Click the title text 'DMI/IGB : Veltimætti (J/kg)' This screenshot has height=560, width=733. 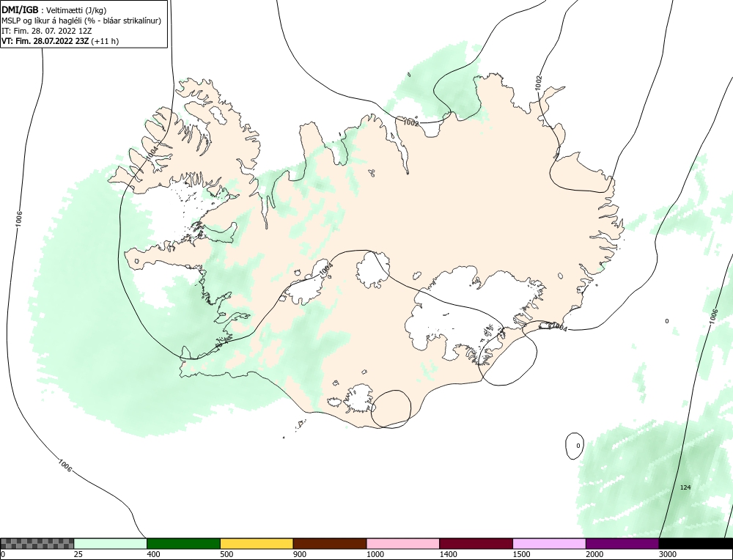tap(54, 10)
